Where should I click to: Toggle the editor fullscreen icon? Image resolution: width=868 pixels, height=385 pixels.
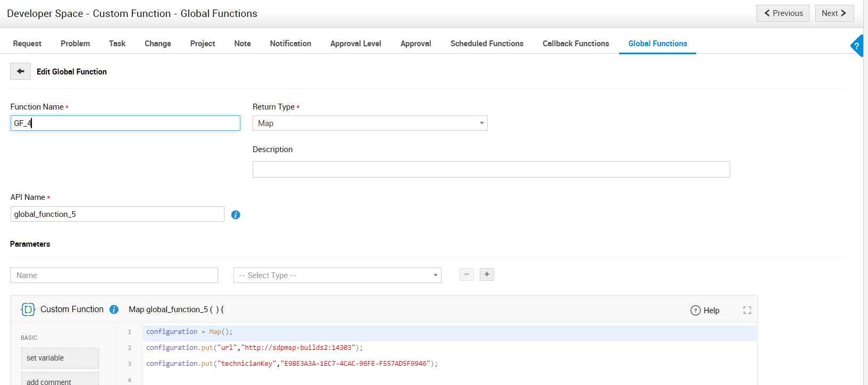[x=747, y=310]
